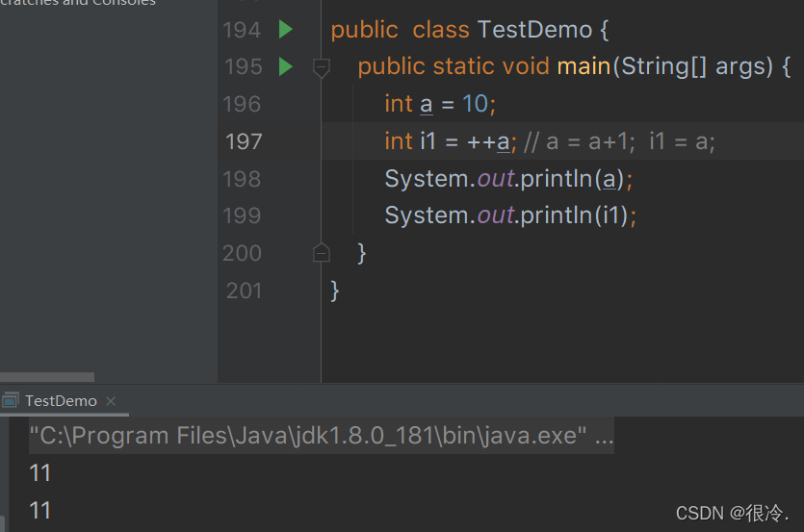Click variable i1 declaration on line 197
Viewport: 804px width, 532px height.
(428, 141)
